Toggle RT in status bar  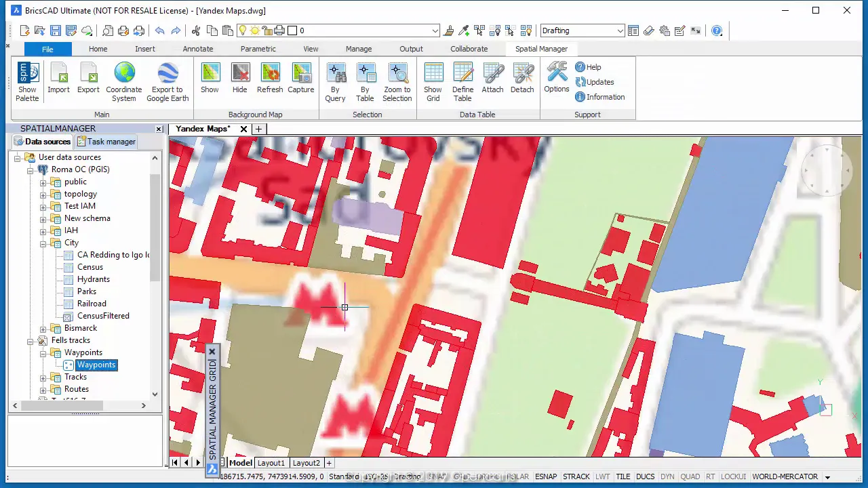(710, 476)
